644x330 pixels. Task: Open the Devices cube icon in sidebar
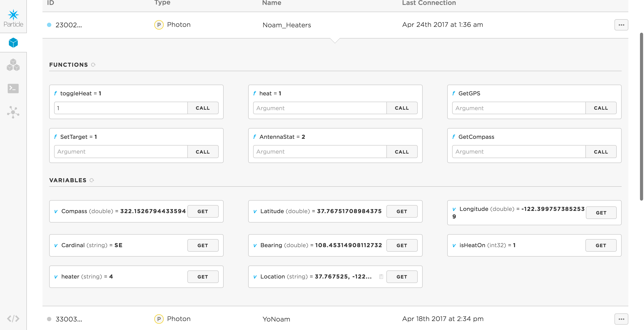(x=13, y=43)
